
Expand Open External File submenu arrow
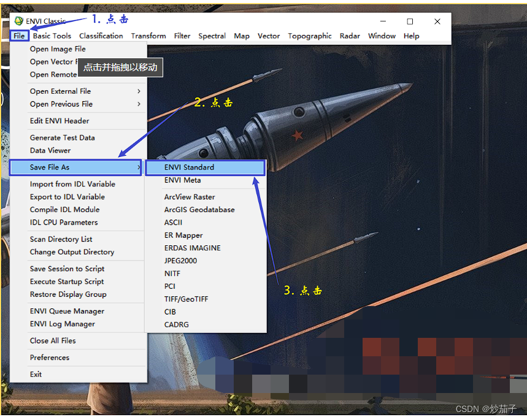pos(139,91)
